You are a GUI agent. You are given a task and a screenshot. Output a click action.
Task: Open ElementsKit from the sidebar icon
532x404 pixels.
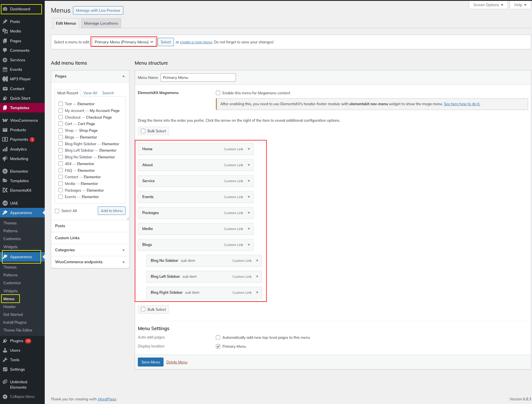coord(5,190)
